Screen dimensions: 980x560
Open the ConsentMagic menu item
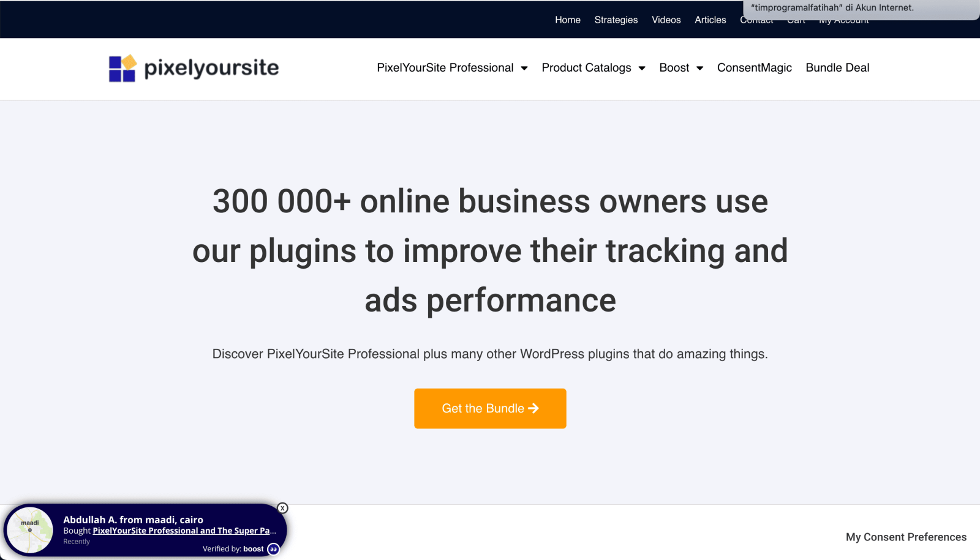tap(754, 68)
